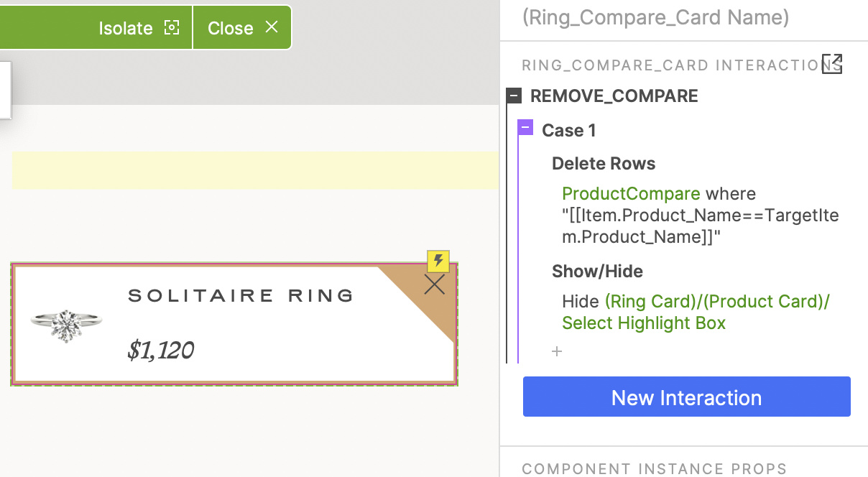Click the SOLITAIRE RING title text
This screenshot has width=868, height=477.
241,295
